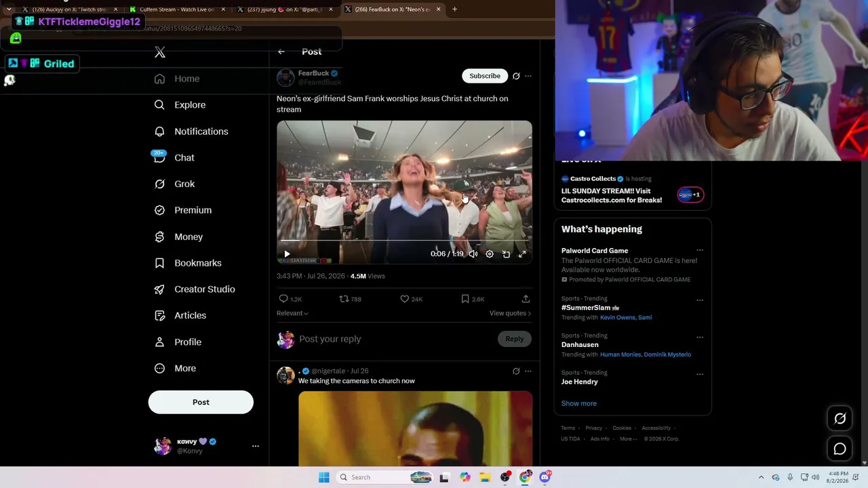Screen dimensions: 868x488
Task: Like the post with 24K likes
Action: [405, 299]
